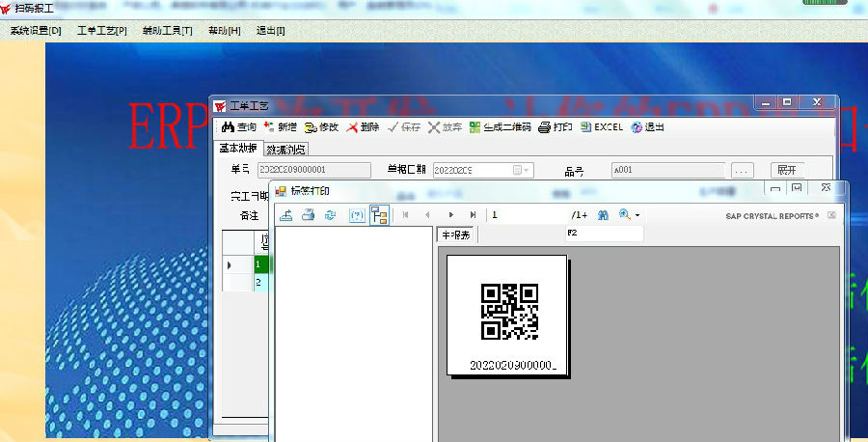Go to the previous report page
The image size is (868, 442).
[x=427, y=215]
